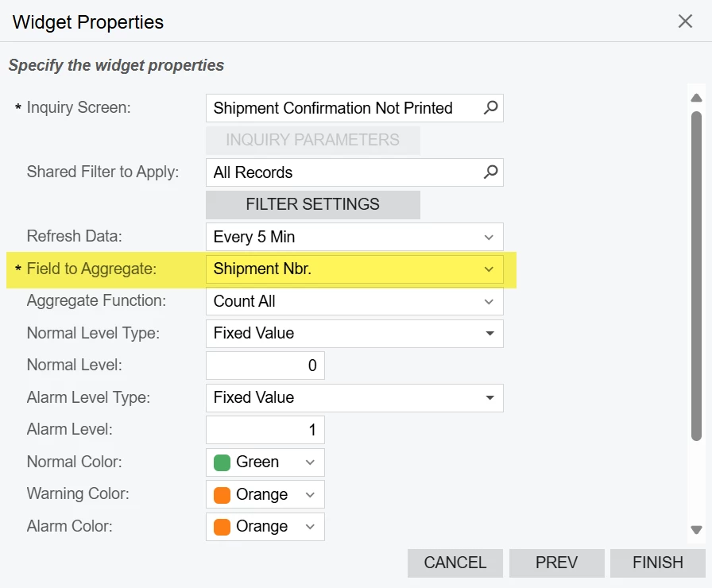Click the vertical scrollbar thumb
This screenshot has height=588, width=712.
696,276
